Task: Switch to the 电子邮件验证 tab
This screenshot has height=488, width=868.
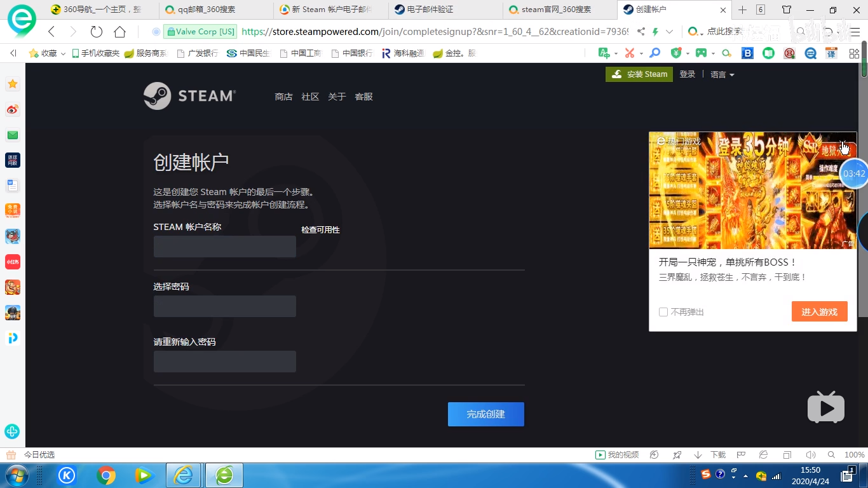Action: 445,10
